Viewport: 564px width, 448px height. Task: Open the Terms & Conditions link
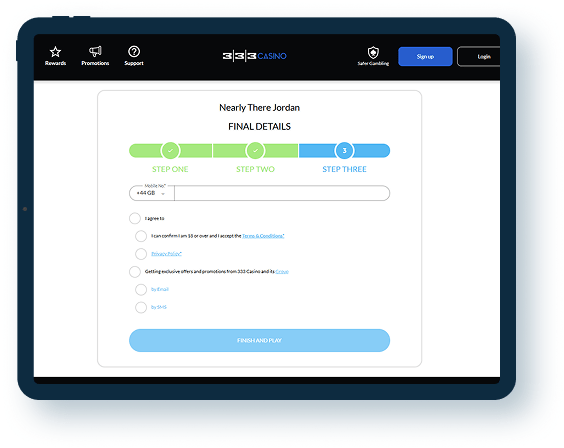click(x=263, y=236)
